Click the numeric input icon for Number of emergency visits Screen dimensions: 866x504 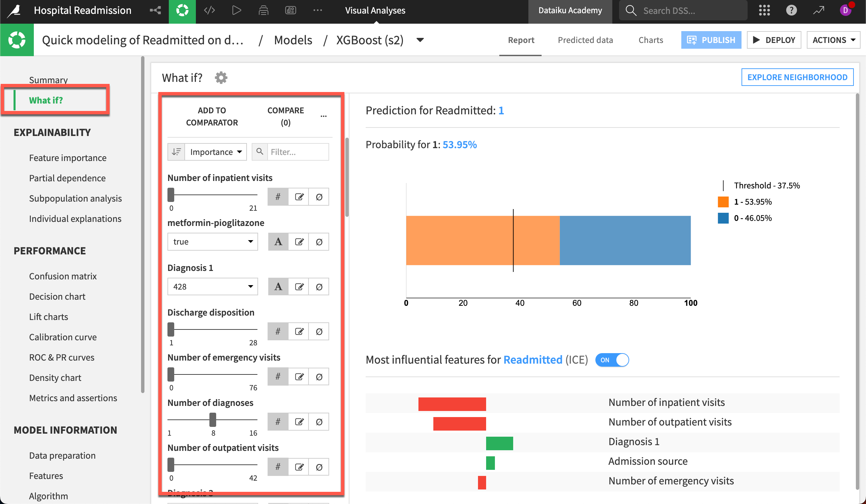click(x=278, y=376)
